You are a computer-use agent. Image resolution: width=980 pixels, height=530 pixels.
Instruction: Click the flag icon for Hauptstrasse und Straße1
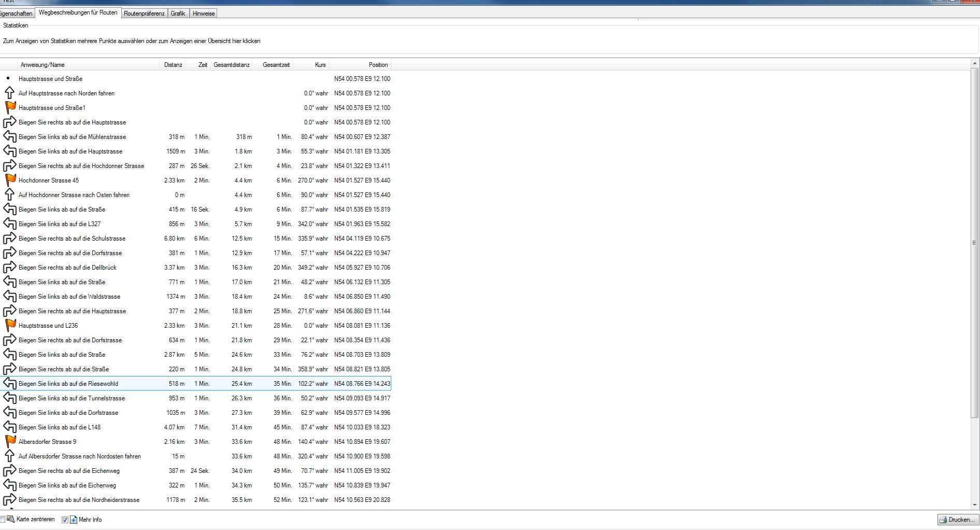10,108
